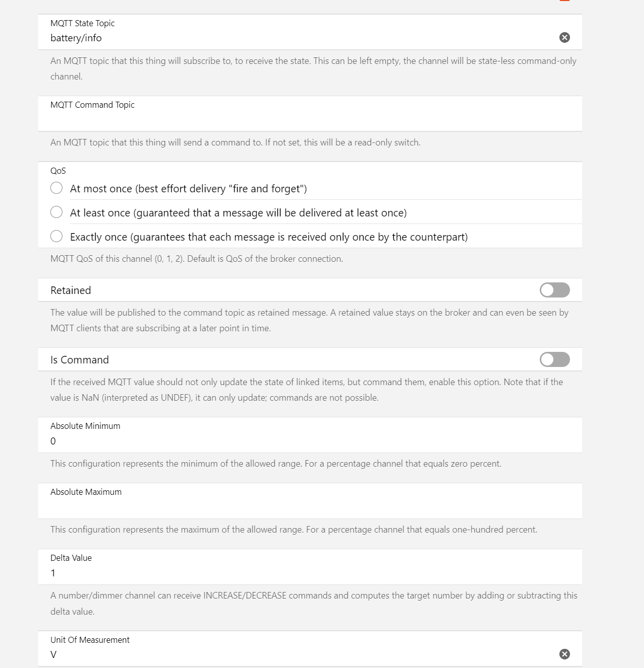Click the 'Is Command' row label
Screen dimensions: 644x668
(x=80, y=360)
